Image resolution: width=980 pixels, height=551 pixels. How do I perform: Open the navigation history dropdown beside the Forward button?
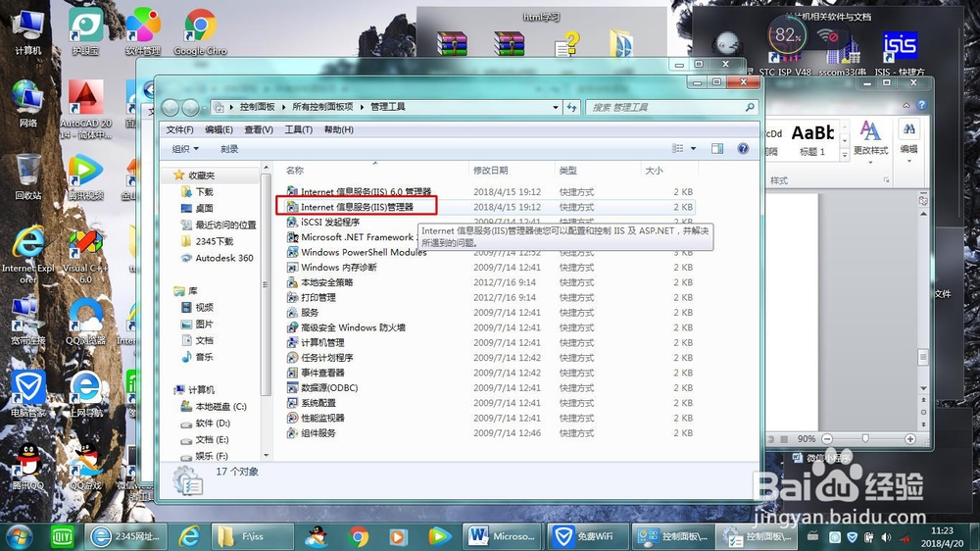click(x=205, y=108)
